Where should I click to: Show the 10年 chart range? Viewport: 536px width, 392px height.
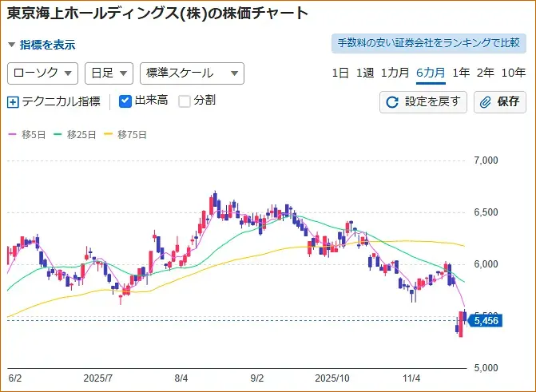click(512, 73)
